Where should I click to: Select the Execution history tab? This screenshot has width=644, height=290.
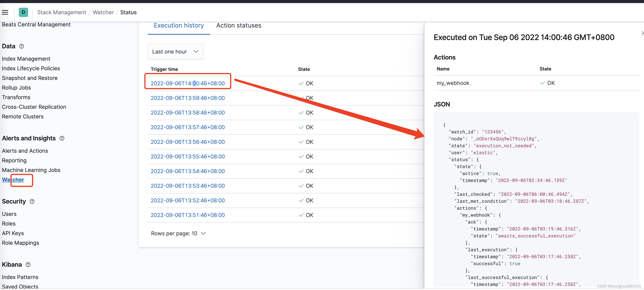click(x=179, y=26)
